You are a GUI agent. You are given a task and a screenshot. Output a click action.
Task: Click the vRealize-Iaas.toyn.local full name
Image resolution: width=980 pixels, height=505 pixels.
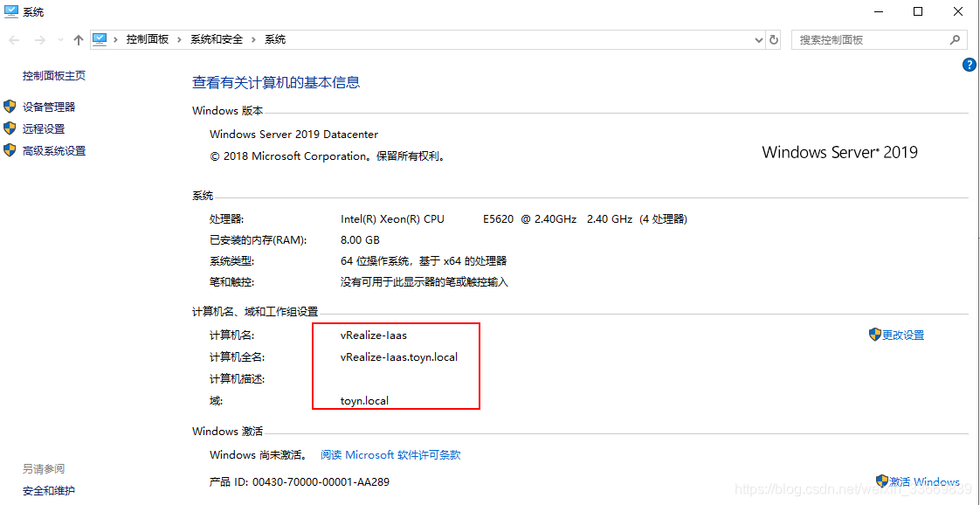[x=399, y=357]
